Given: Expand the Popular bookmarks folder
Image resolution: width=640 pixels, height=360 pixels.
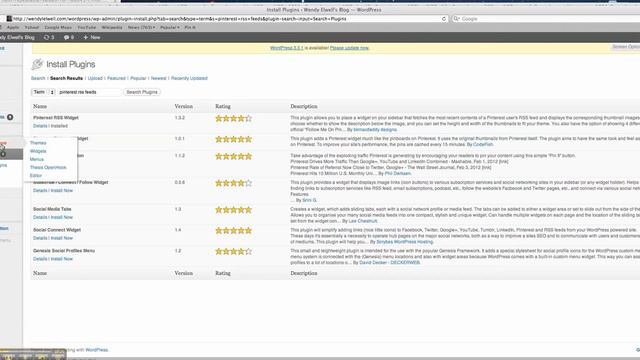Looking at the screenshot, I should tap(169, 27).
